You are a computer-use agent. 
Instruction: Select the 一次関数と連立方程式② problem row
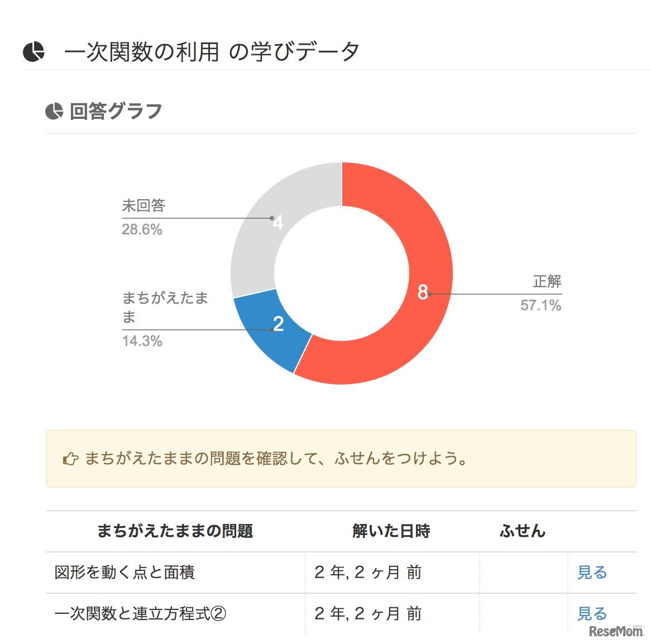coord(140,614)
